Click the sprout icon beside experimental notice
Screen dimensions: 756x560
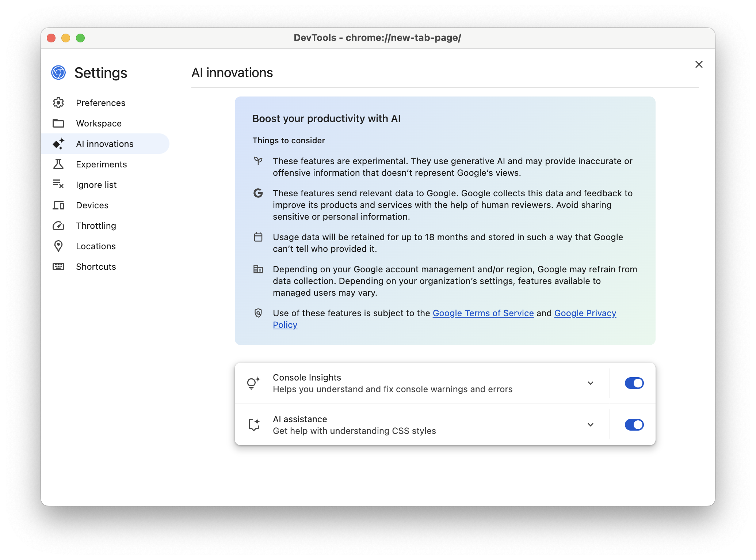[258, 161]
